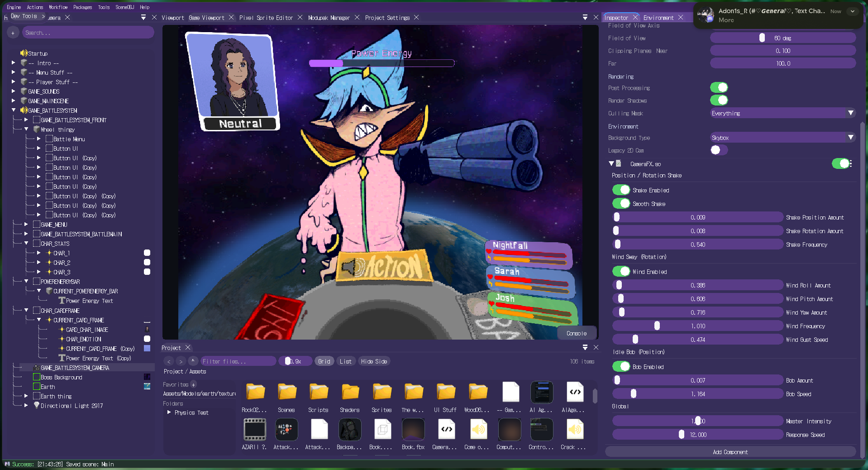
Task: Open the Rock02 folder
Action: tap(255, 398)
